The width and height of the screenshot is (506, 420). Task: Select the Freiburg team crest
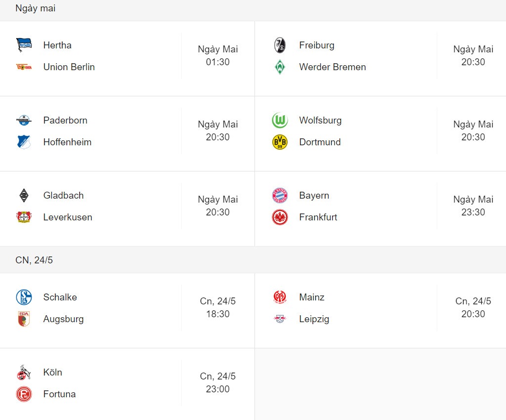(280, 45)
